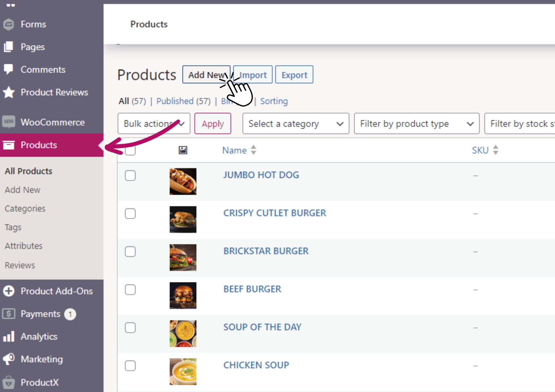Screen dimensions: 555x392
Task: Open the Select a category dropdown
Action: 296,124
